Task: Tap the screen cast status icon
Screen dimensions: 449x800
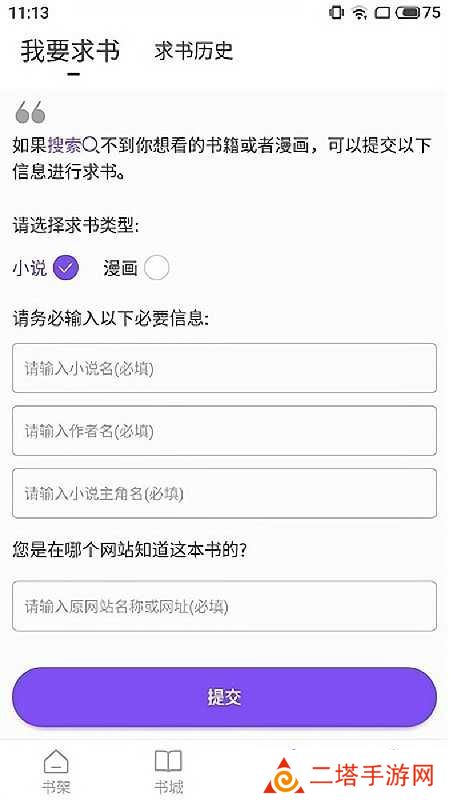Action: pos(382,13)
